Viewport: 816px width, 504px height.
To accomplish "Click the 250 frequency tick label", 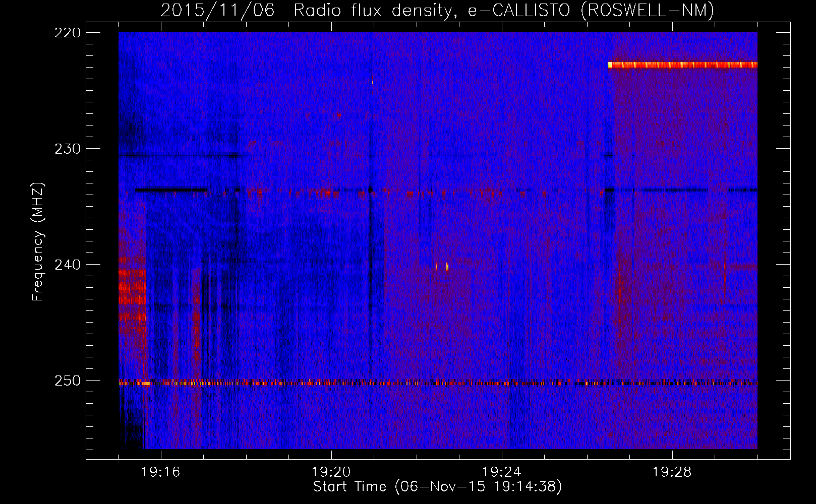I will 68,381.
